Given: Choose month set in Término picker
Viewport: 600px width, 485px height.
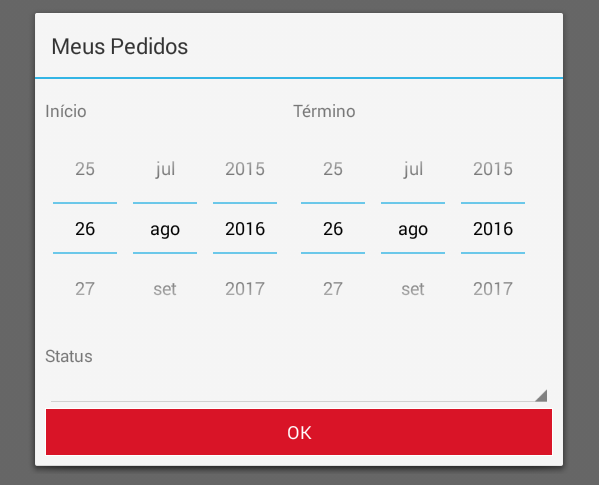Looking at the screenshot, I should coord(413,289).
